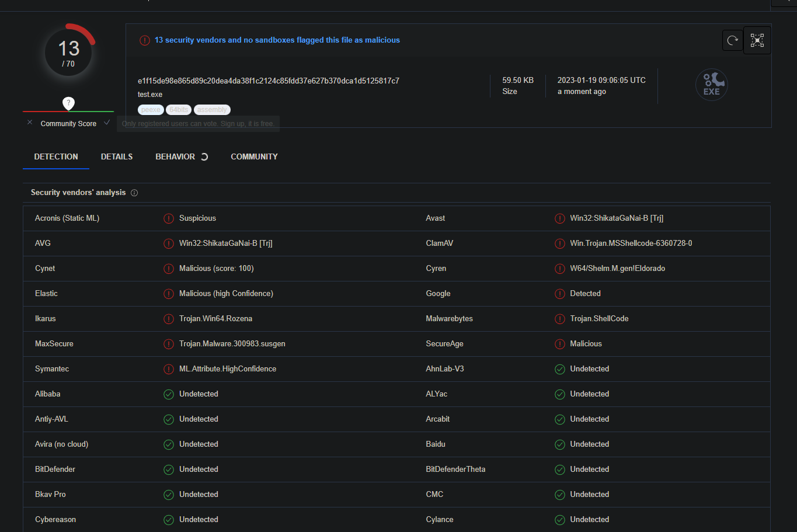Click the question-mark community score marker
This screenshot has height=532, width=797.
pyautogui.click(x=68, y=103)
